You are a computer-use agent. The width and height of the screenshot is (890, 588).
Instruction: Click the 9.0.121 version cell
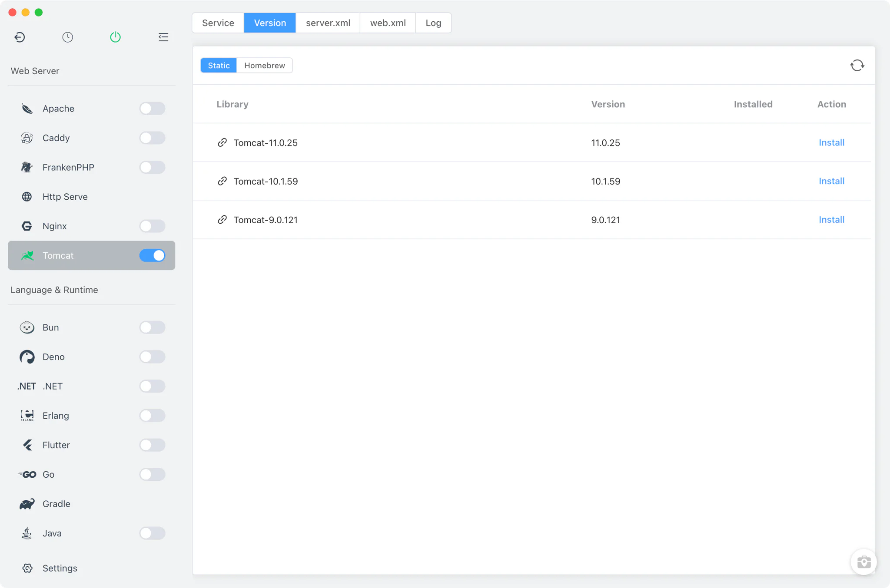click(x=605, y=220)
